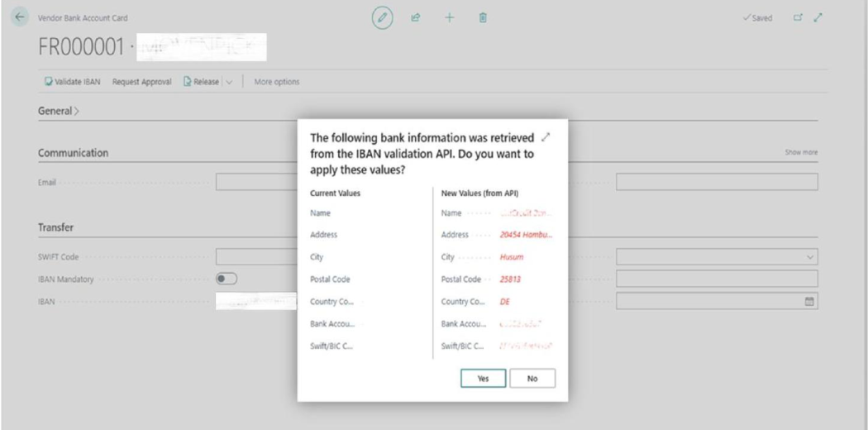The image size is (868, 430).
Task: Expand the General section
Action: coord(59,111)
